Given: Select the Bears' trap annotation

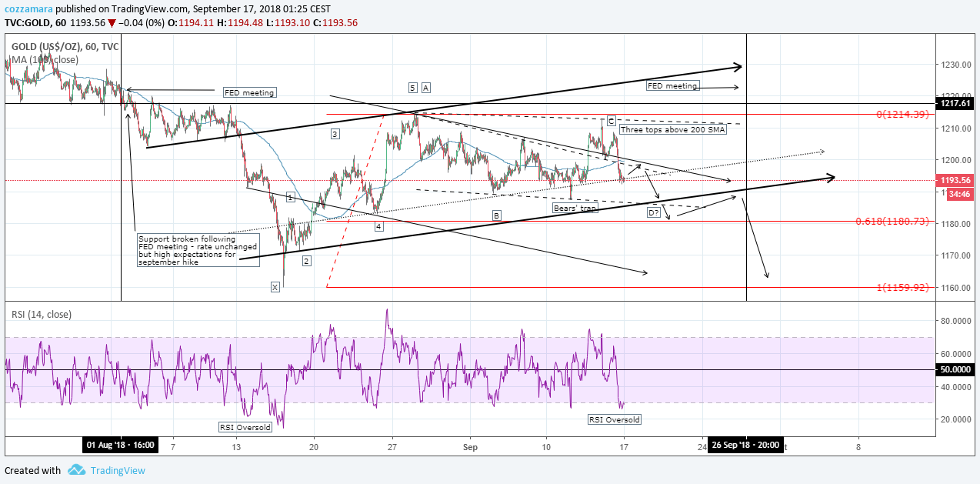Looking at the screenshot, I should (x=575, y=208).
